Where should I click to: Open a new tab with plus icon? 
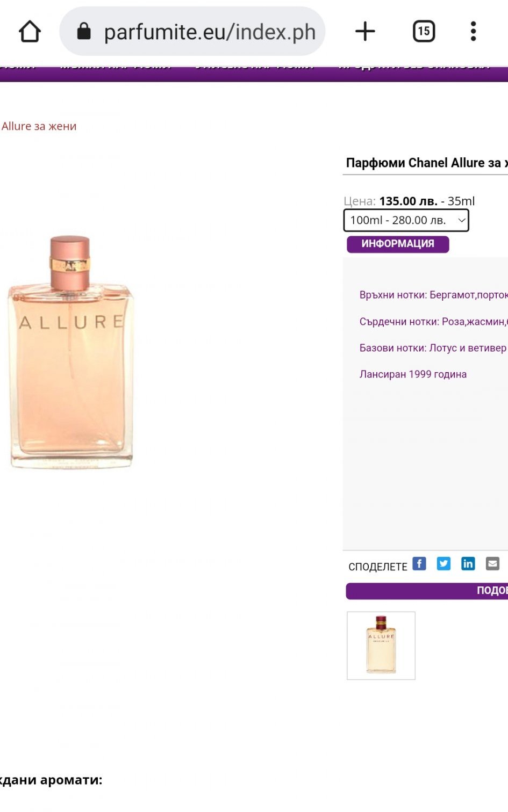coord(366,31)
